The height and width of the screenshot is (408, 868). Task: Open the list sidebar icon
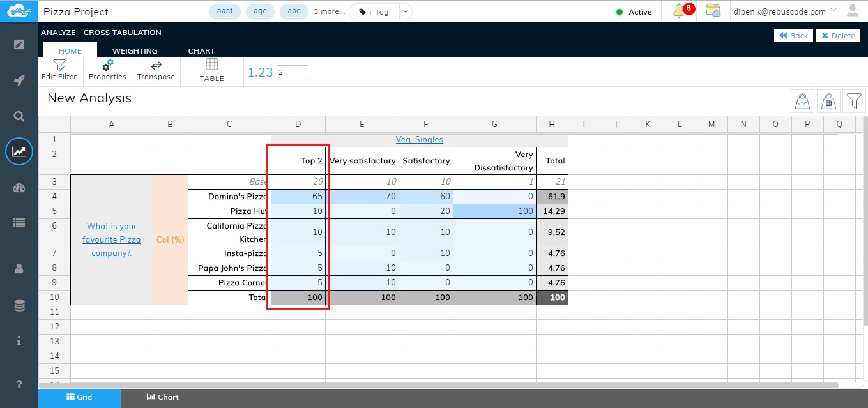click(x=19, y=223)
